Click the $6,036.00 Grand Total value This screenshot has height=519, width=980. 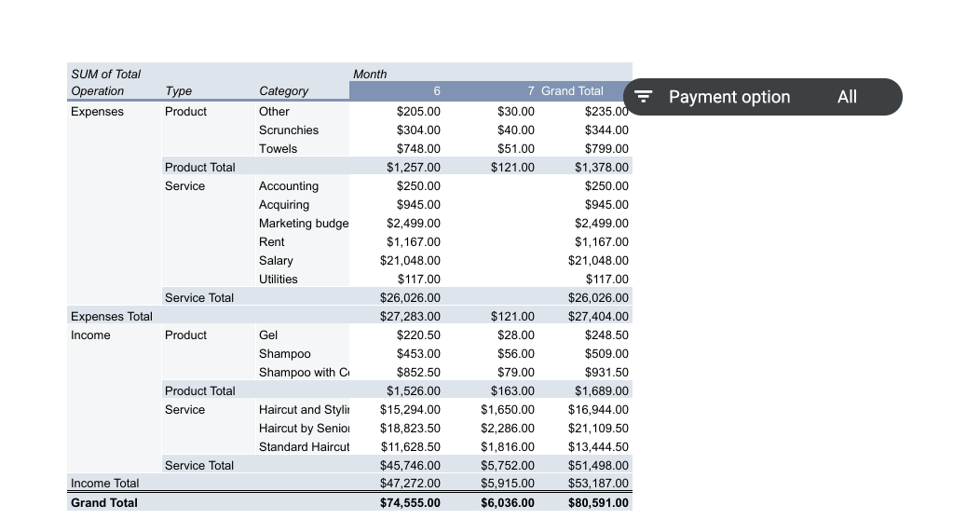point(508,503)
